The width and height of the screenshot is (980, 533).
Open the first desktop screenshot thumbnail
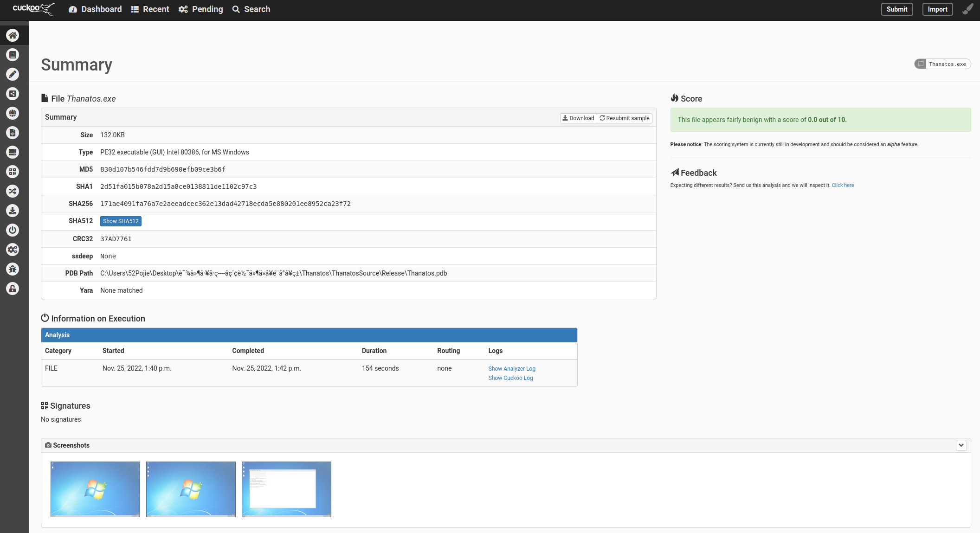(x=95, y=489)
